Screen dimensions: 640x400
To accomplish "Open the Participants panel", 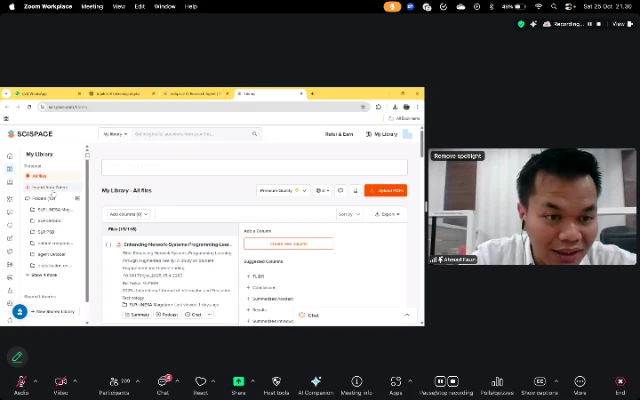I will click(x=112, y=381).
